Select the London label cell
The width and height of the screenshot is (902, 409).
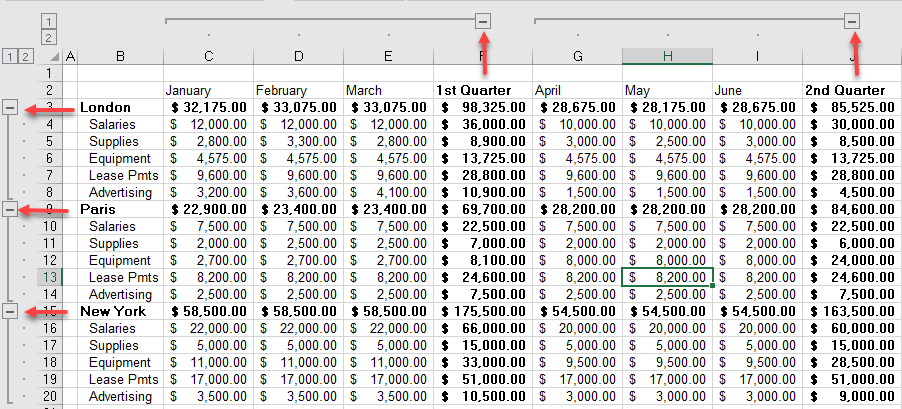point(119,107)
